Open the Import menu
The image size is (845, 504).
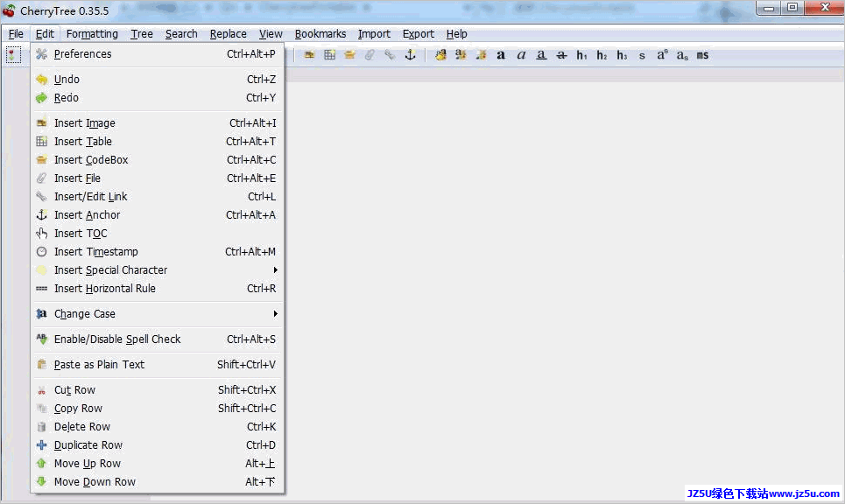click(374, 34)
